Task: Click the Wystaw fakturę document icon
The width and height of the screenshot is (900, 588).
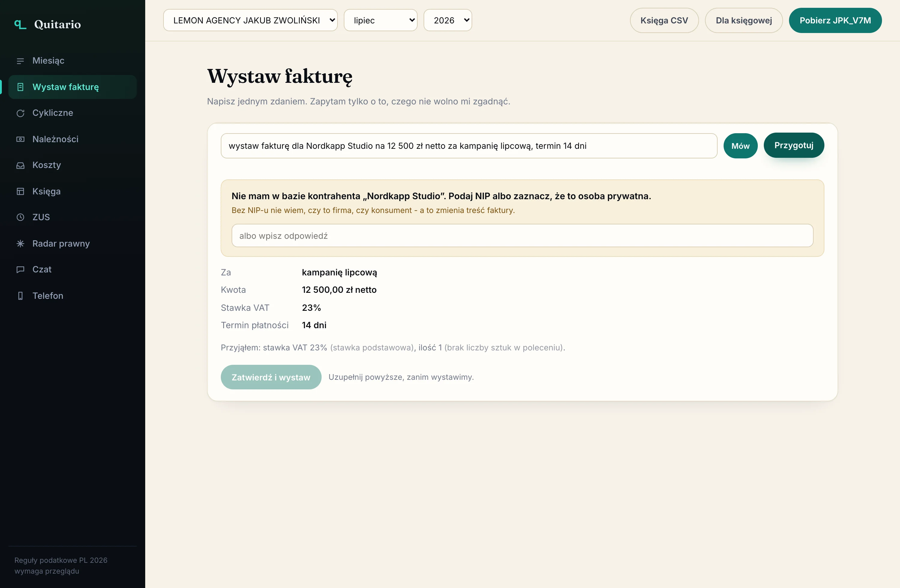Action: (x=20, y=87)
